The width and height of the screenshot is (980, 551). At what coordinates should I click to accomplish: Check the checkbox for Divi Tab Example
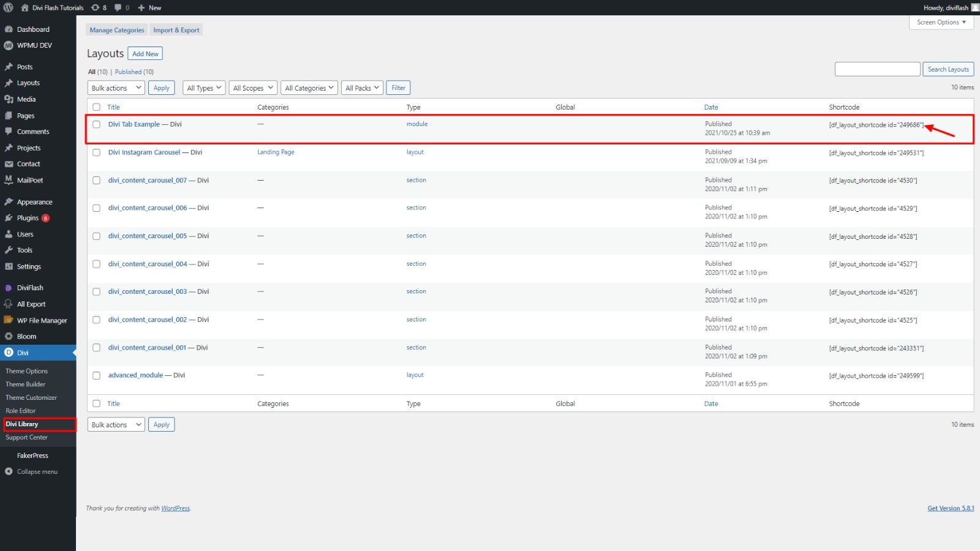click(96, 124)
